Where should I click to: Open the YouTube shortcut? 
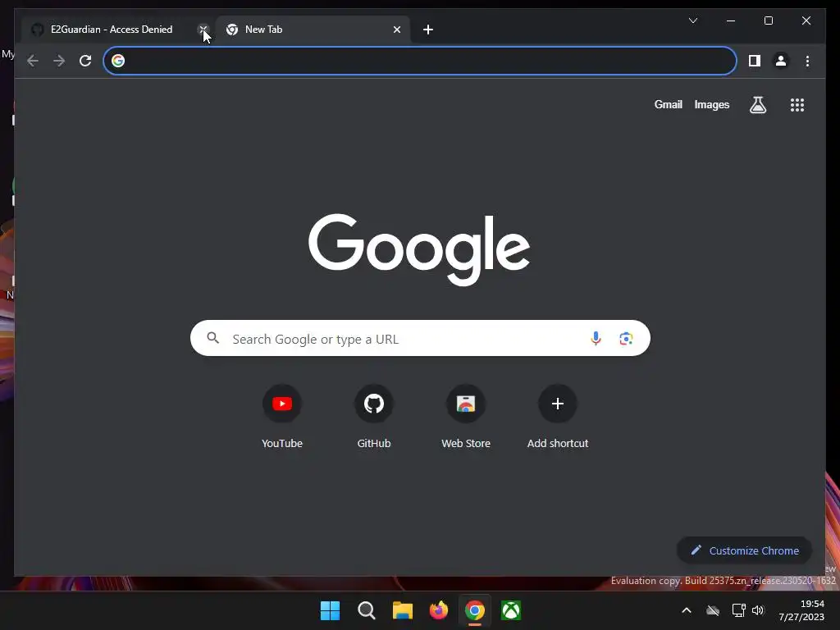click(x=282, y=417)
